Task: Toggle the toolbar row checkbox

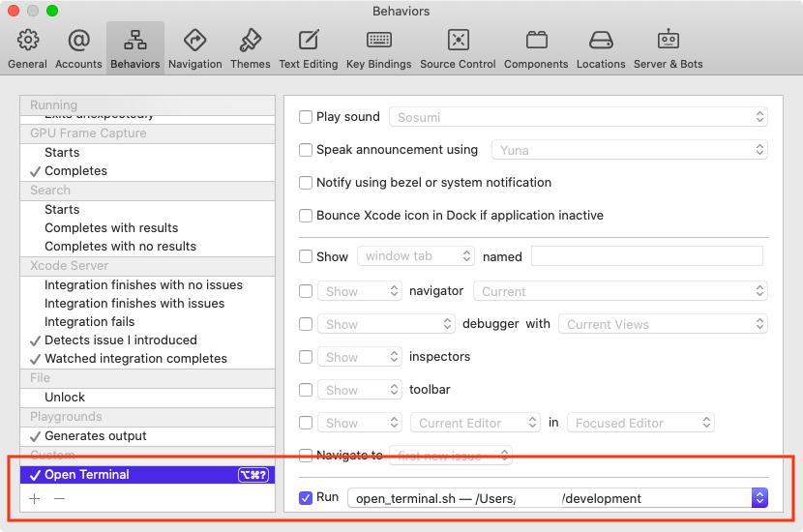Action: [x=306, y=390]
